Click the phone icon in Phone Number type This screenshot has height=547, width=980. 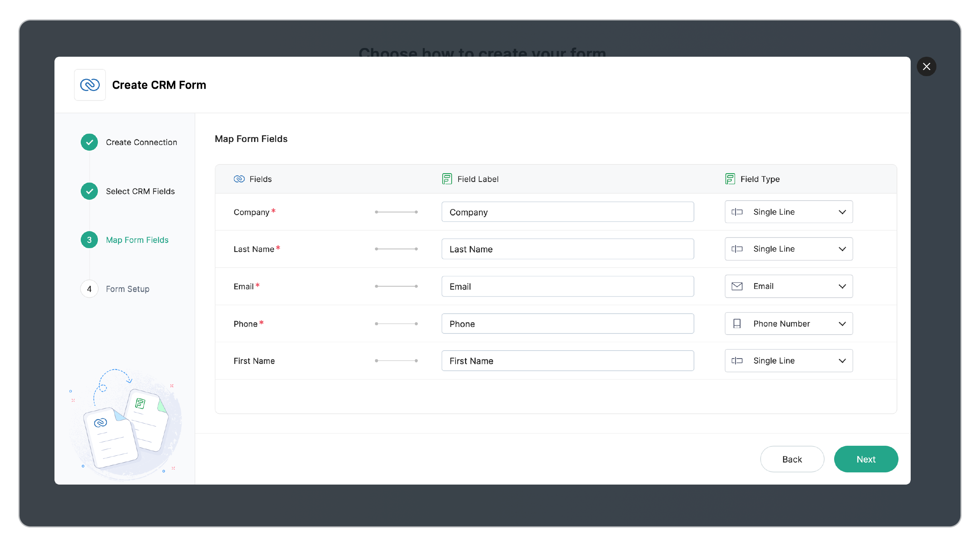click(x=737, y=324)
